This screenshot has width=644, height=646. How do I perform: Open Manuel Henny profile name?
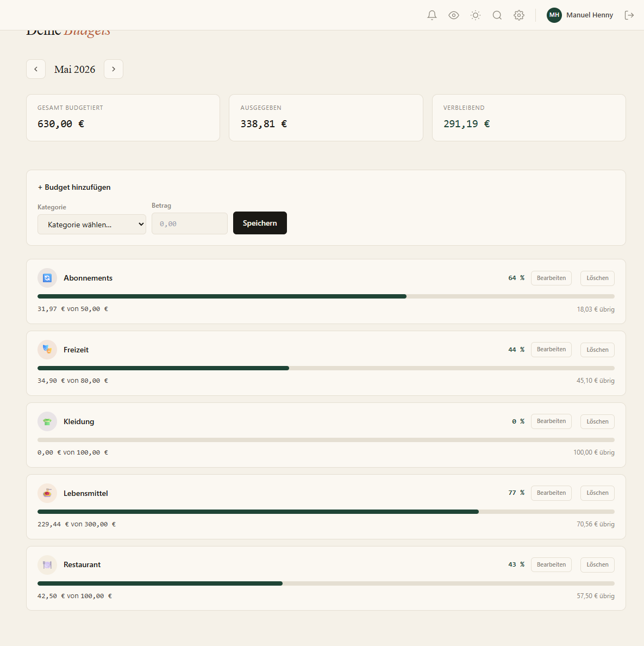coord(589,15)
